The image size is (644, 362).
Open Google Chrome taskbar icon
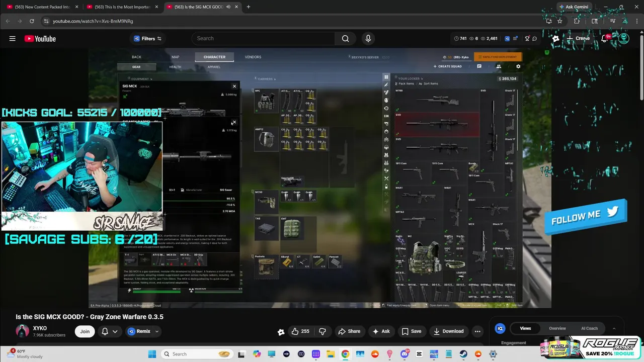[x=345, y=354]
